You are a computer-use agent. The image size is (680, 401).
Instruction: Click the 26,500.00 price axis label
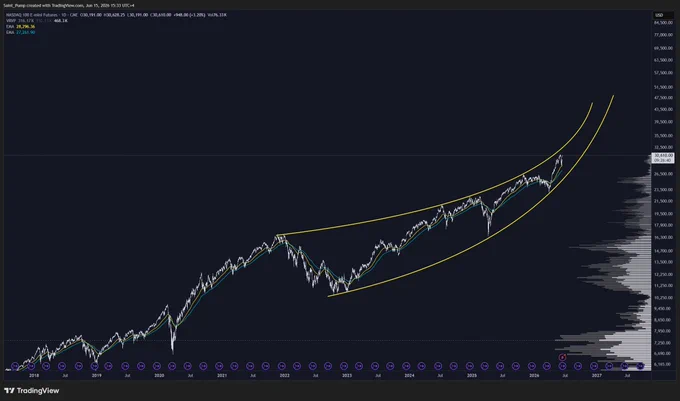(663, 174)
